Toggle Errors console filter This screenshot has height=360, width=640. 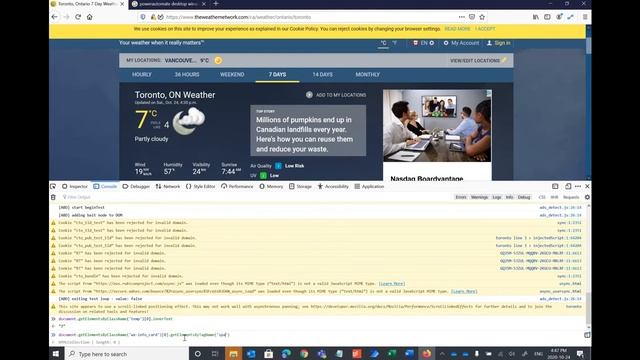(461, 197)
